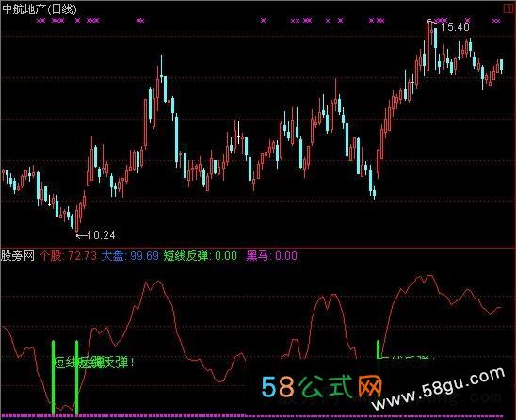
Task: Click the second green signal bar near 短线反弹 text
Action: pos(76,378)
